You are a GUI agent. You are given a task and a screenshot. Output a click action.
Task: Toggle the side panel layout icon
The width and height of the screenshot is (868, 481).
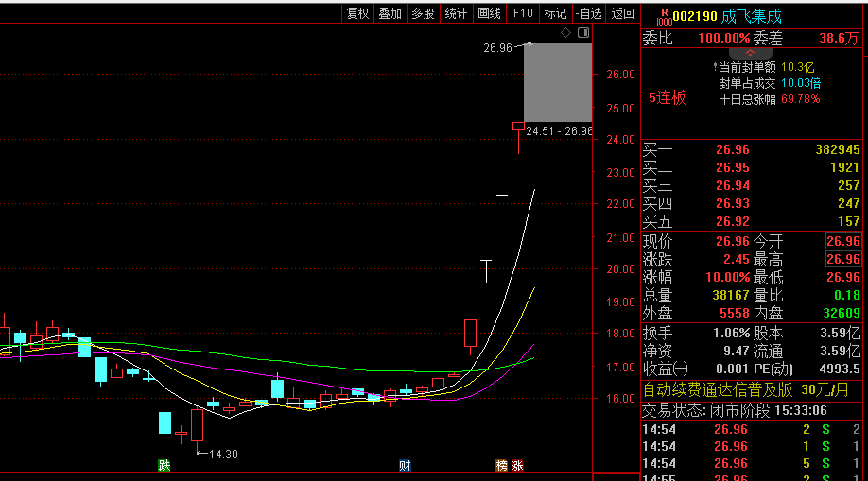point(582,33)
